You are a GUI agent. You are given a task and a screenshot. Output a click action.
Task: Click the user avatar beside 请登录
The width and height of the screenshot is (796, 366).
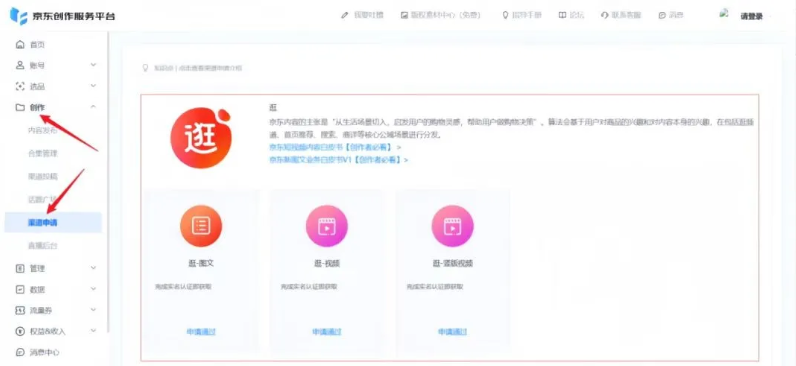724,14
